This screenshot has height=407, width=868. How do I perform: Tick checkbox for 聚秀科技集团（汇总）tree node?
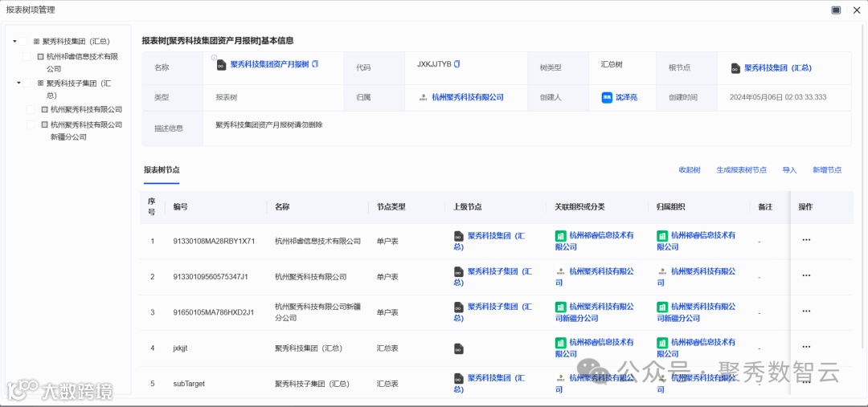click(23, 42)
